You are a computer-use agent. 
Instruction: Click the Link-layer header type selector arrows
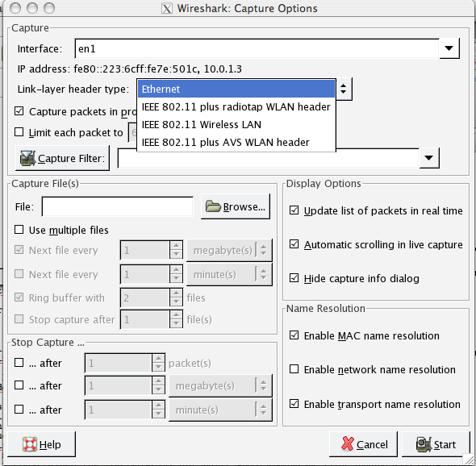(344, 89)
